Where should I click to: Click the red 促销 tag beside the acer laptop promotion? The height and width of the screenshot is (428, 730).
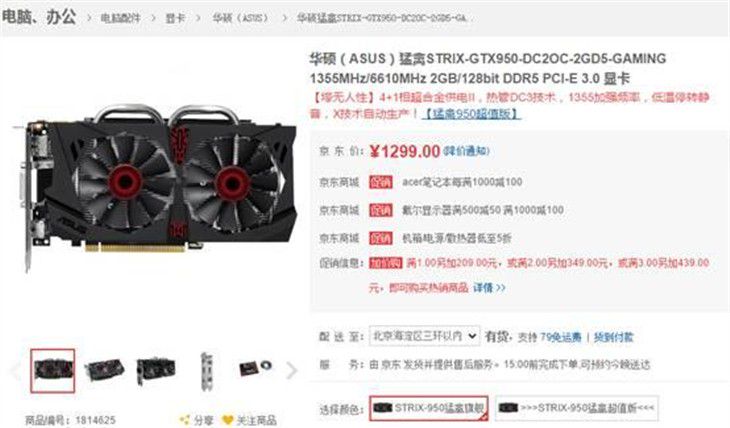[381, 182]
